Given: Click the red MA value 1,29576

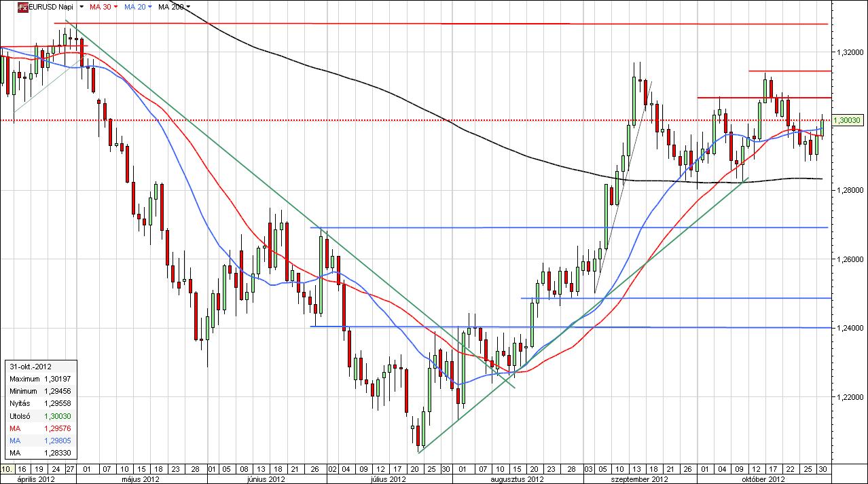Looking at the screenshot, I should (58, 428).
